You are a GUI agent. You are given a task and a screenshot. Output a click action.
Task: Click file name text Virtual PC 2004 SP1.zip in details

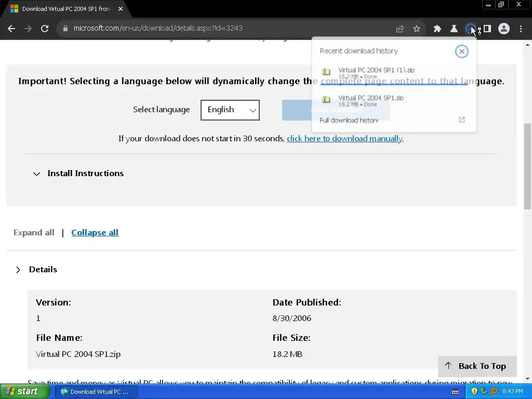click(78, 354)
